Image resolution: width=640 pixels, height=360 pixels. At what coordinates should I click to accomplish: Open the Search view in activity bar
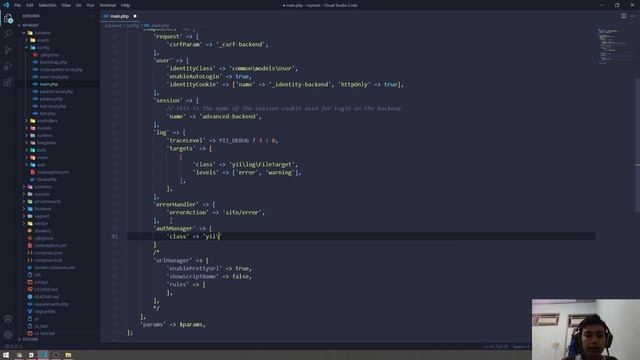(8, 34)
